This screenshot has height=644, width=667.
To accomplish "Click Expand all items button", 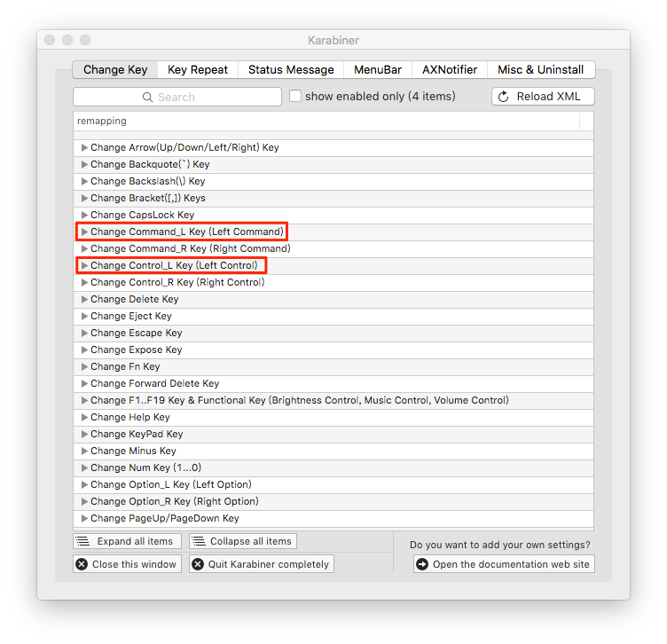I will (127, 541).
